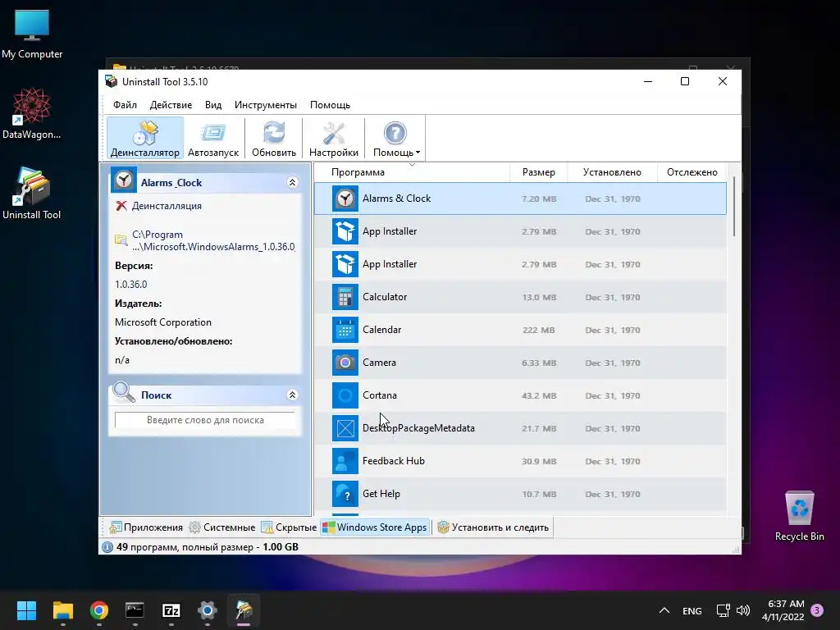Sort by the Отслежено column header

coord(692,172)
